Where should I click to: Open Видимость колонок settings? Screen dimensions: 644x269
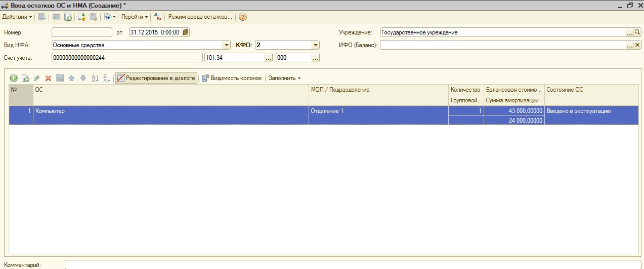(232, 78)
